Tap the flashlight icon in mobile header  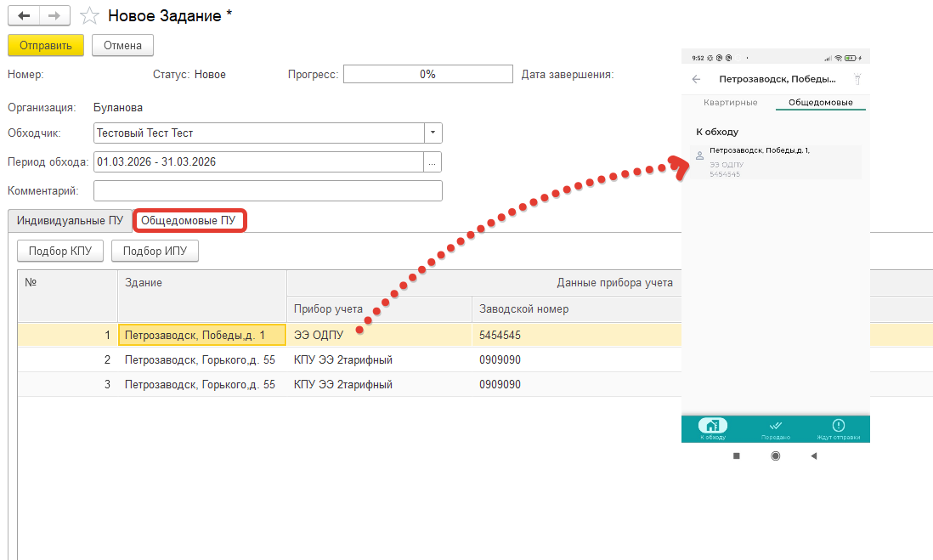pos(857,79)
